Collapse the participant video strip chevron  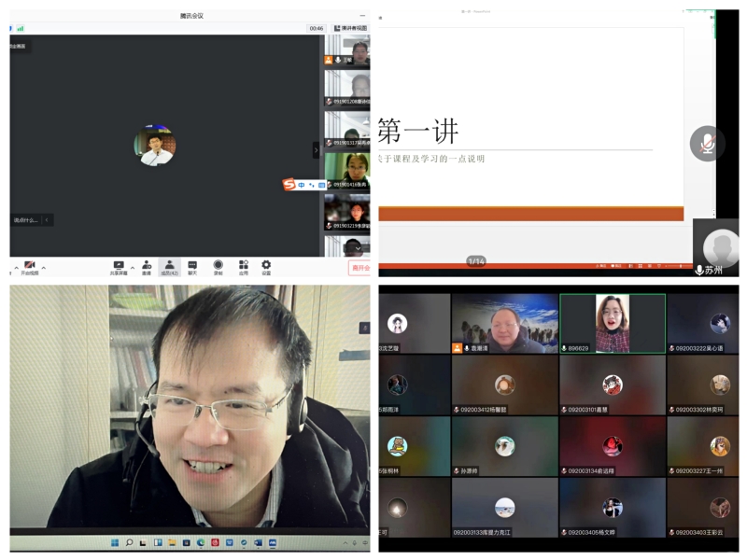(x=316, y=149)
